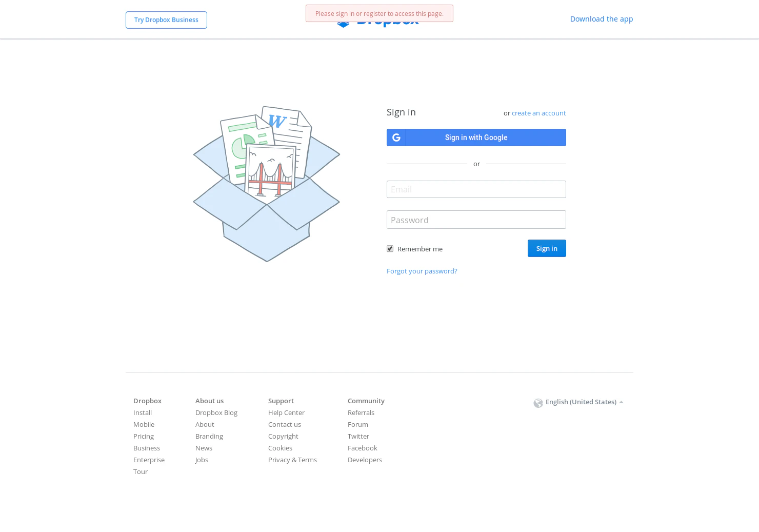759x532 pixels.
Task: Click the globe language icon
Action: pyautogui.click(x=538, y=403)
